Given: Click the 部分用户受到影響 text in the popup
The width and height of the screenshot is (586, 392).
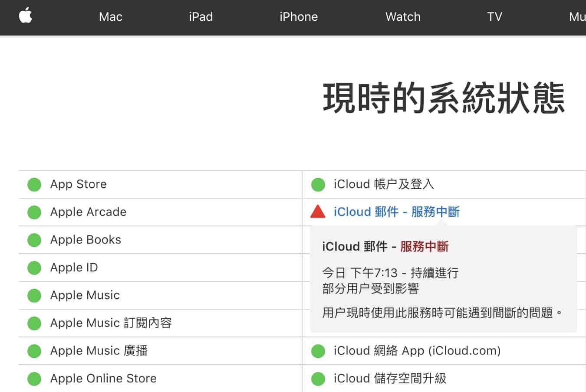Looking at the screenshot, I should coord(370,289).
